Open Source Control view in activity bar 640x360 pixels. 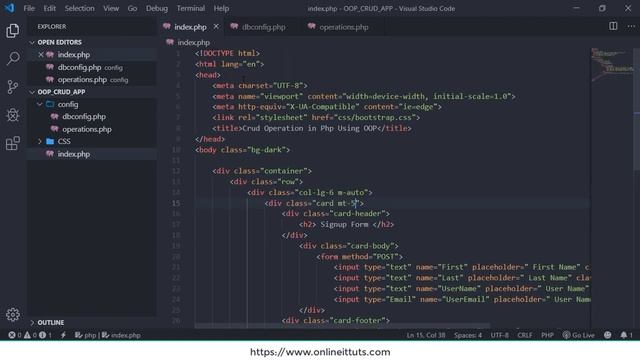[x=13, y=87]
